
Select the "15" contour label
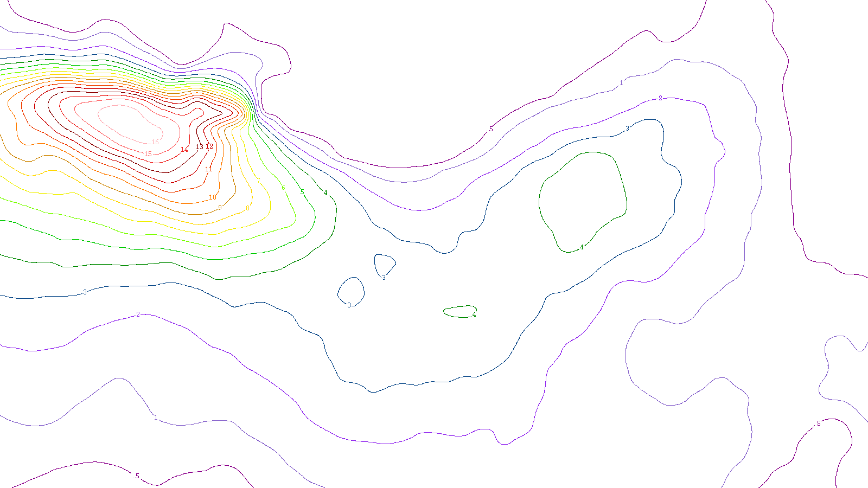click(x=148, y=154)
